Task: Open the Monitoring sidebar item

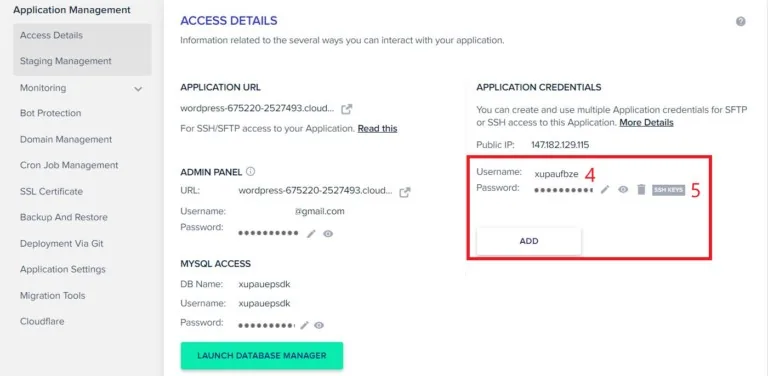Action: point(43,88)
